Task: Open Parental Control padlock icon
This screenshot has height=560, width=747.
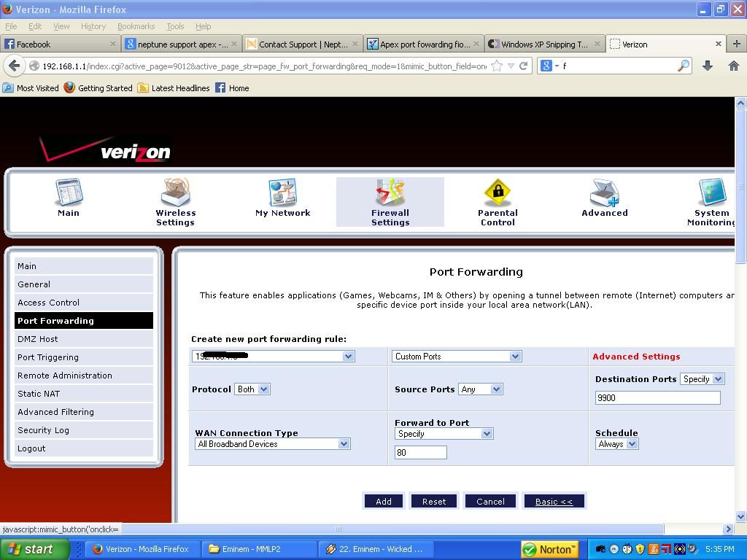Action: (498, 192)
